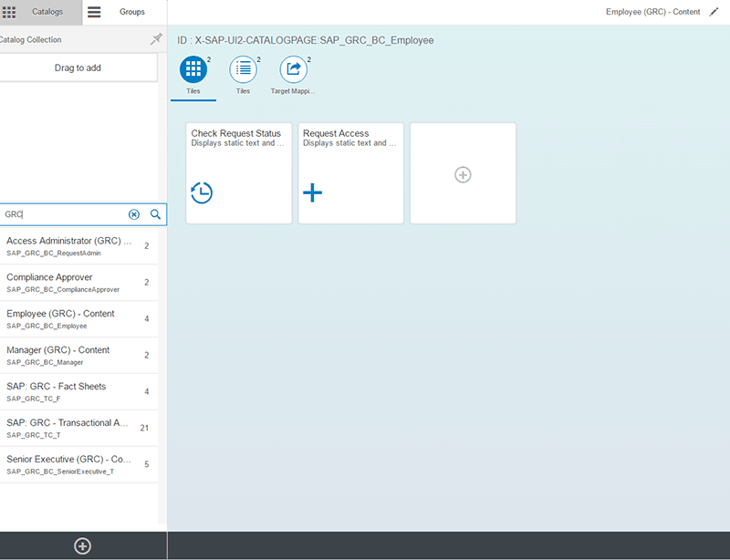Switch to the Groups tab
The width and height of the screenshot is (730, 560).
pyautogui.click(x=125, y=12)
